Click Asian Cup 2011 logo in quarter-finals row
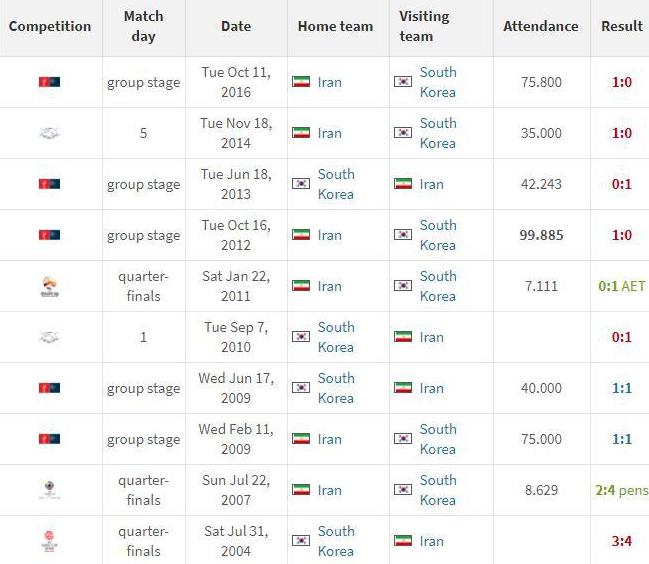Screen dimensions: 649x564 pyautogui.click(x=49, y=286)
